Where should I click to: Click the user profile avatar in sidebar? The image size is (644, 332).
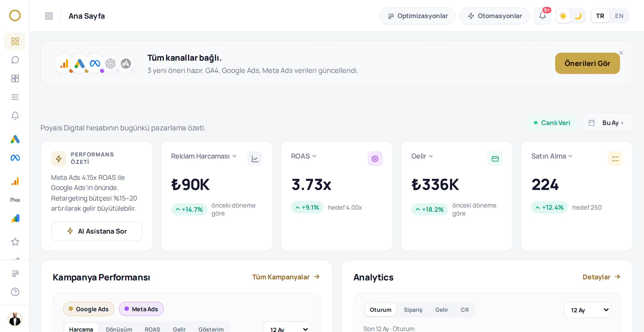pyautogui.click(x=15, y=319)
